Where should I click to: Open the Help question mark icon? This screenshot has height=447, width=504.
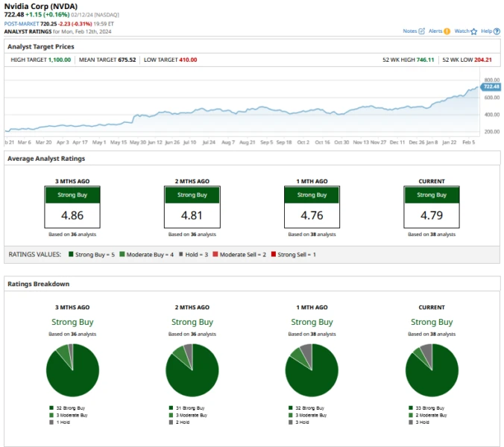point(497,31)
